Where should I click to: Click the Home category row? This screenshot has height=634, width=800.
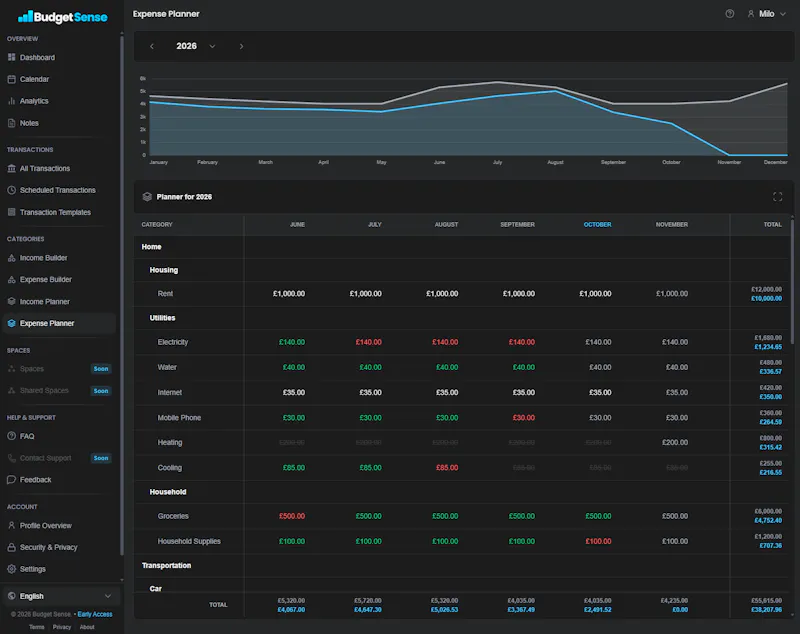(462, 247)
